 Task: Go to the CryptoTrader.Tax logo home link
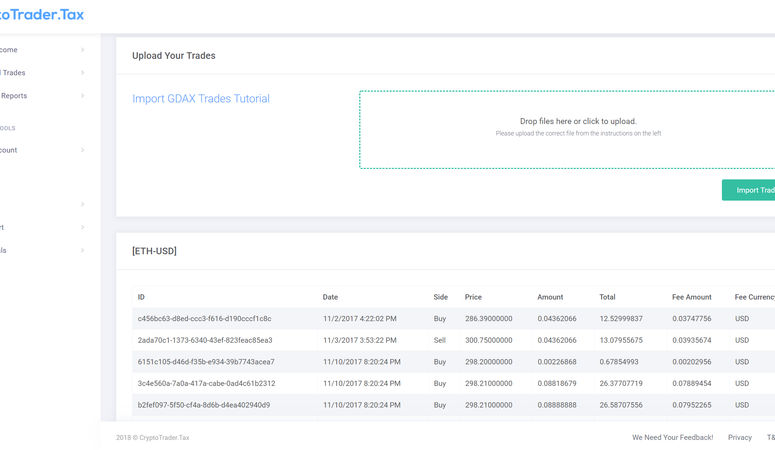tap(42, 14)
